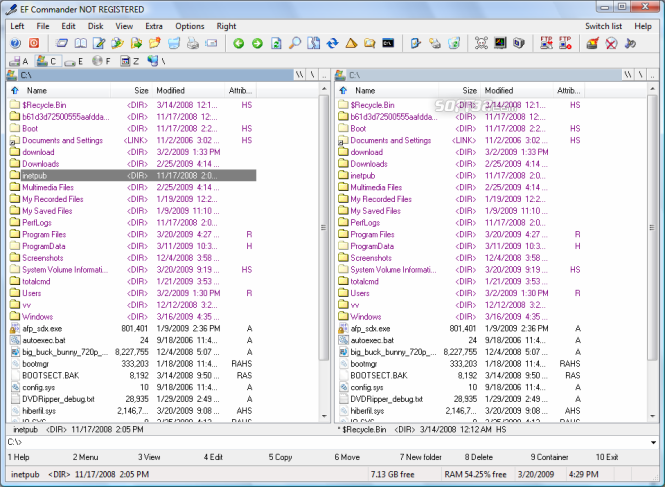Viewport: 665px width, 487px height.
Task: Click the music note toolbar icon
Action: (630, 43)
